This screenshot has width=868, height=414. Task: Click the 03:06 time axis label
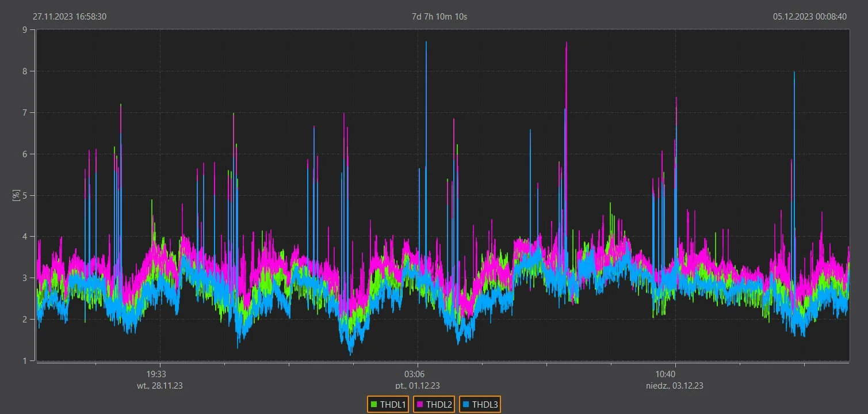(x=415, y=374)
